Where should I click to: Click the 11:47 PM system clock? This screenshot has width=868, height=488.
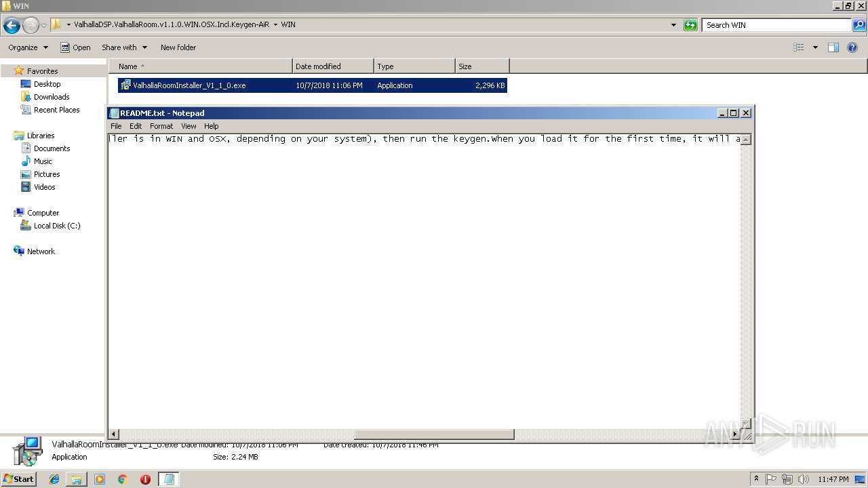[x=833, y=479]
